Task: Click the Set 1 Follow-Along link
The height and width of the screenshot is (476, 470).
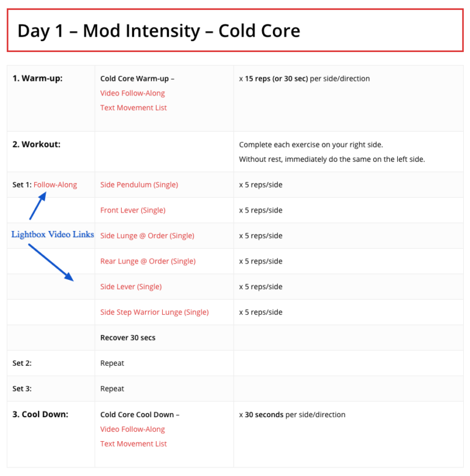Action: [55, 184]
